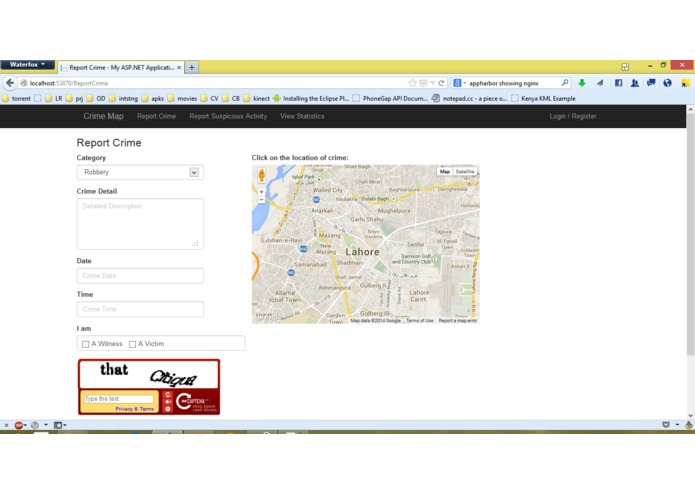Image resolution: width=695 pixels, height=494 pixels.
Task: Get an audio CAPTCHA challenge
Action: click(168, 402)
